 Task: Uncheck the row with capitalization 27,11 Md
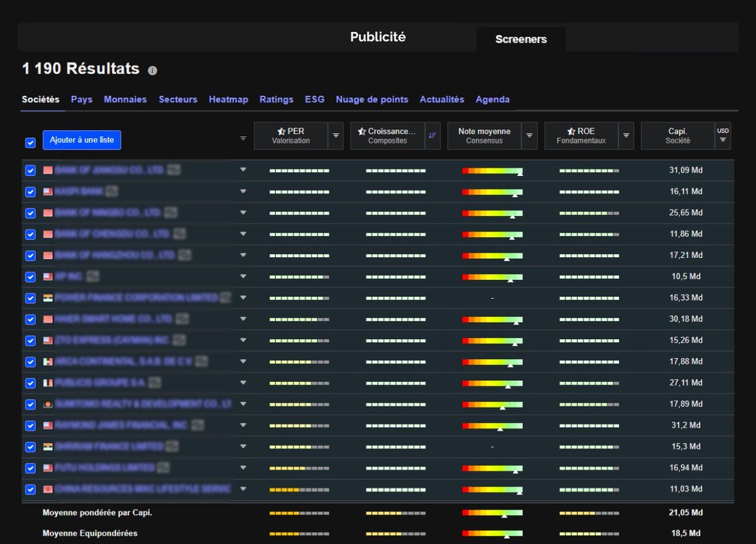(30, 383)
